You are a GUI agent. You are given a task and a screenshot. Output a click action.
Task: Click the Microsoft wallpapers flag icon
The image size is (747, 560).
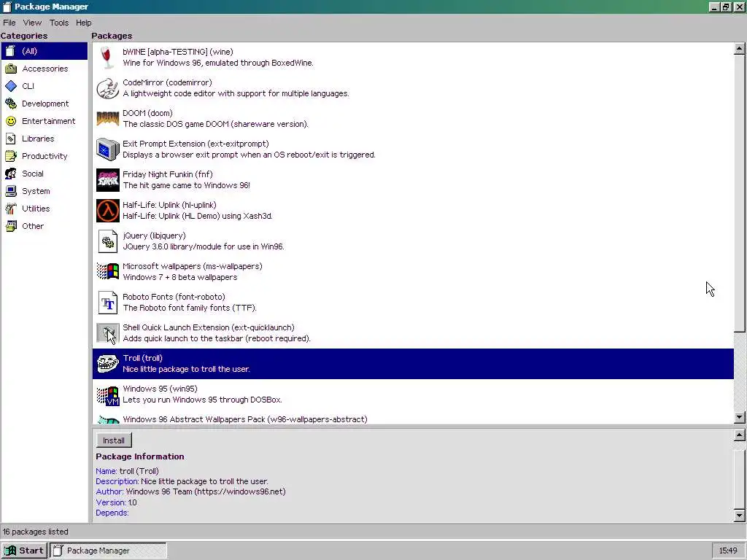pyautogui.click(x=108, y=272)
